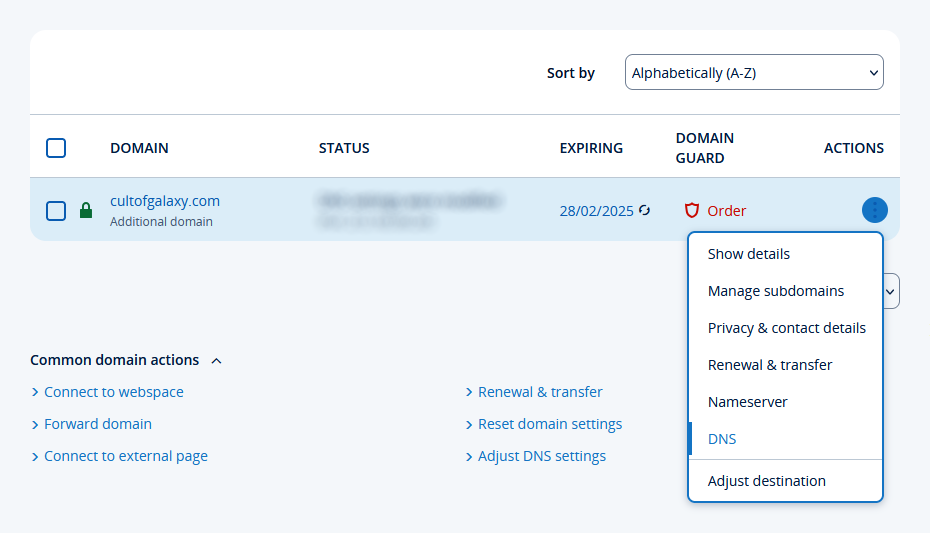The image size is (930, 533).
Task: Open Privacy & contact details menu entry
Action: point(786,328)
